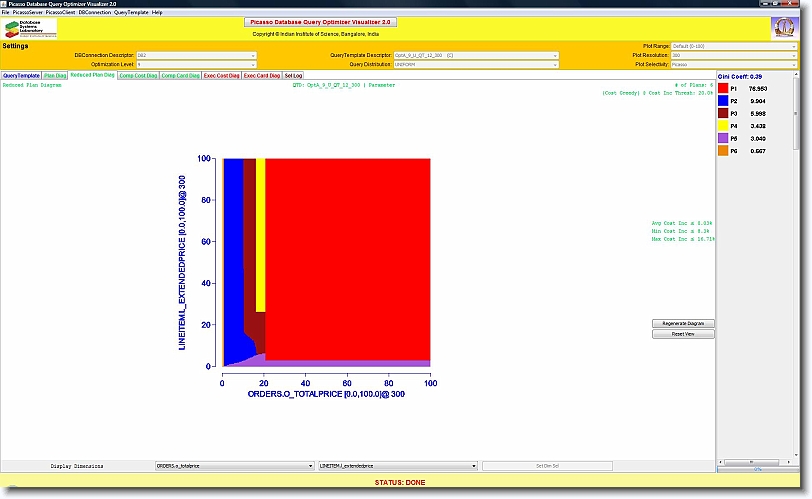Open the ORDERS.o_totalprice dimension dropdown
Viewport: 812px width, 499px height.
(x=234, y=466)
